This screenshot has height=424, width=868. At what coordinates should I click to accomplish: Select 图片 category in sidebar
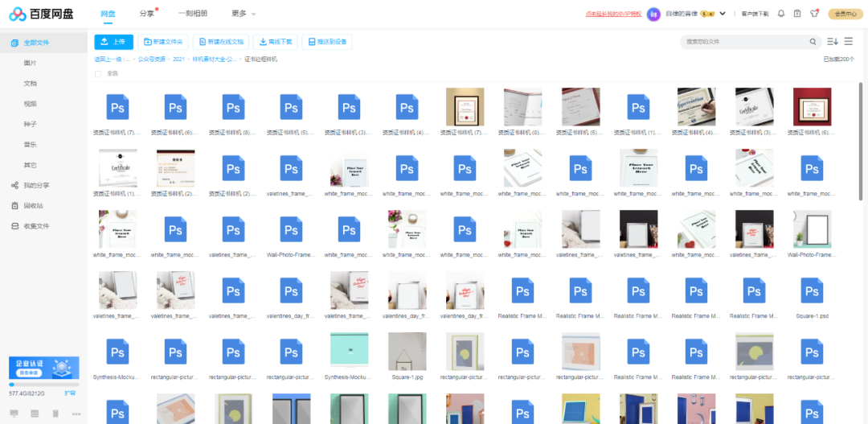31,64
